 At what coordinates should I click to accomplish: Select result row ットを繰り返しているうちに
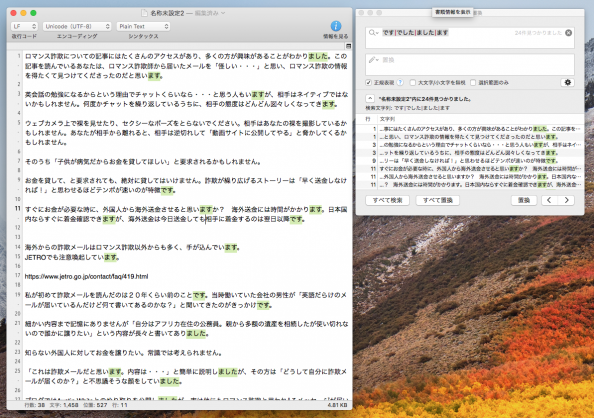470,153
